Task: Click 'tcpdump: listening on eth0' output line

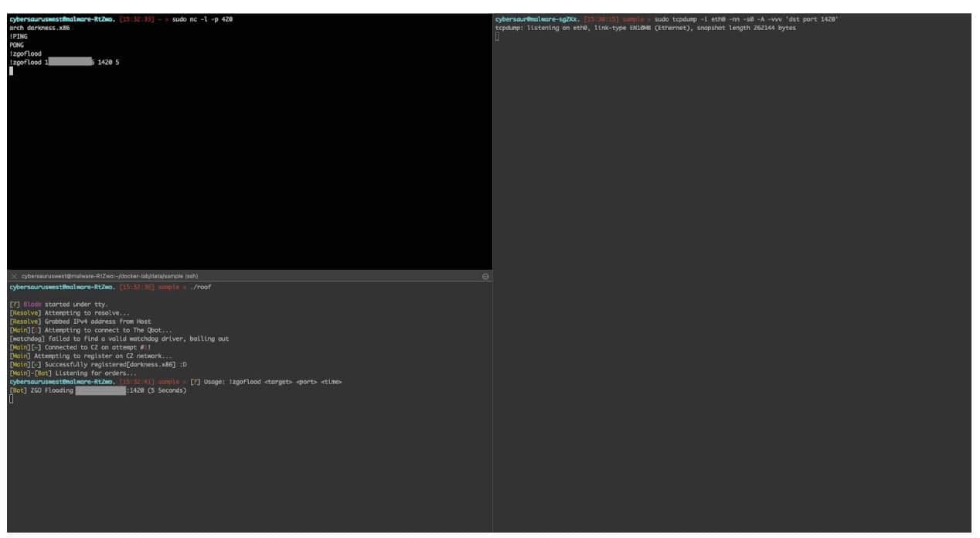Action: coord(645,28)
